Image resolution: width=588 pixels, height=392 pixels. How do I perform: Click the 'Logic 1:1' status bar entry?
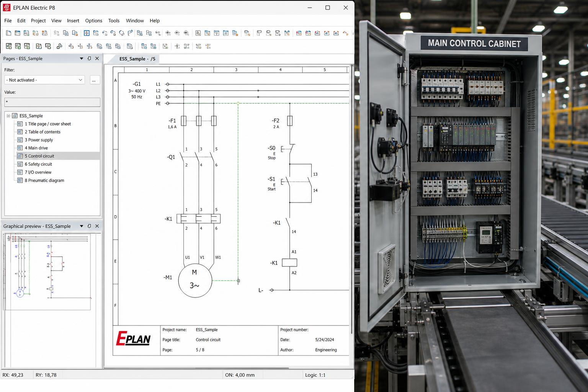[315, 375]
